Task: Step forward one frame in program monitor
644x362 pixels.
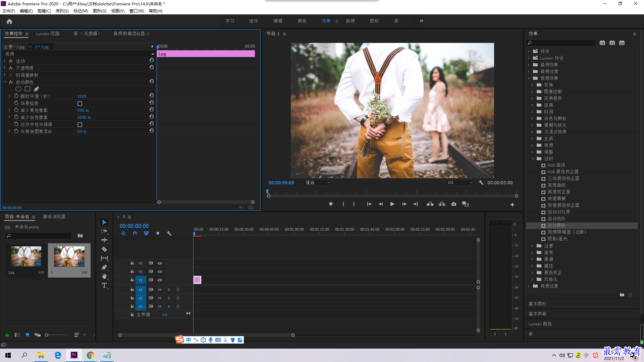Action: [x=404, y=204]
